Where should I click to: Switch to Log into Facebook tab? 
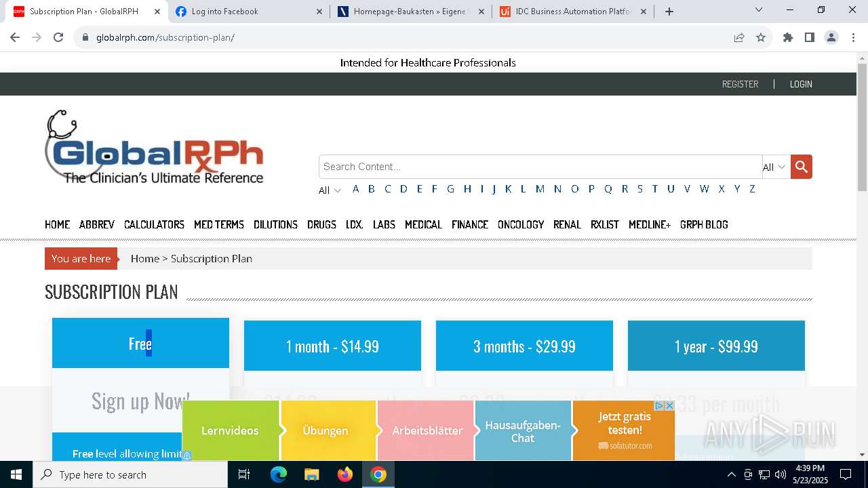249,12
